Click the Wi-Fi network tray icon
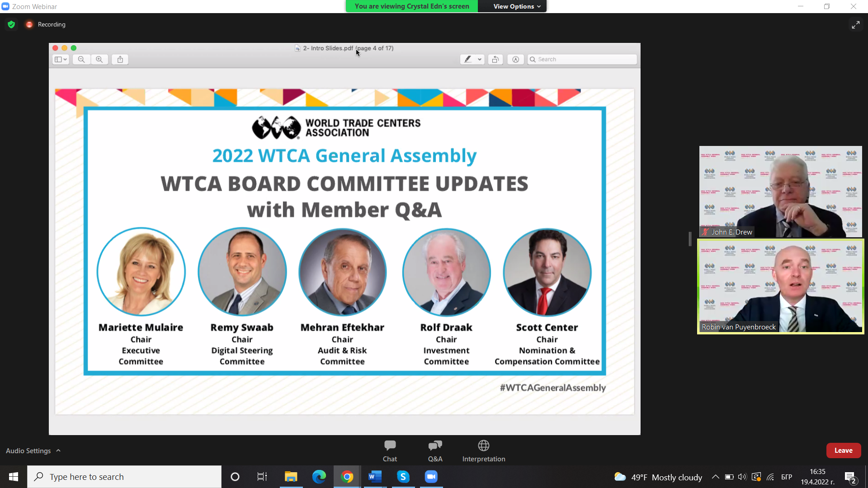Image resolution: width=868 pixels, height=488 pixels. 770,477
